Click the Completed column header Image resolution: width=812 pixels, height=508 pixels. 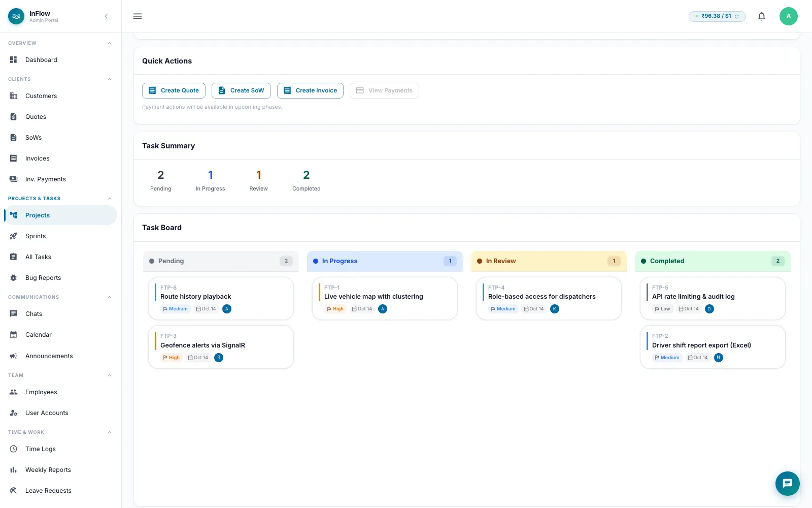713,261
